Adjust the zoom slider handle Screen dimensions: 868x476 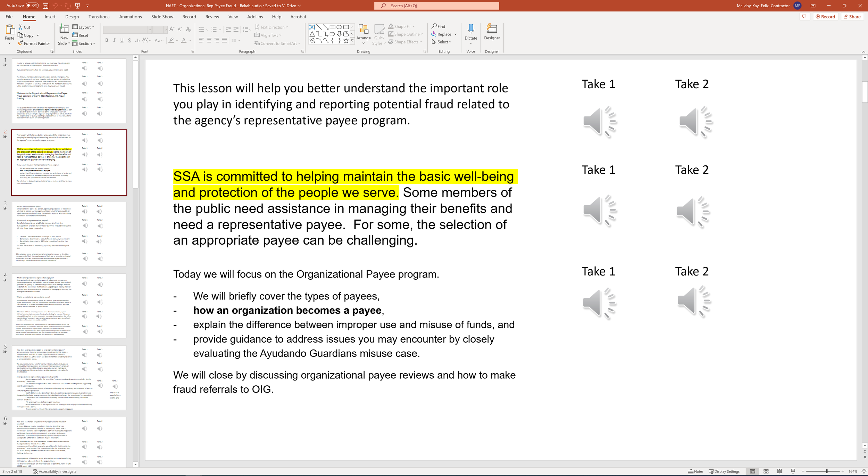click(827, 471)
